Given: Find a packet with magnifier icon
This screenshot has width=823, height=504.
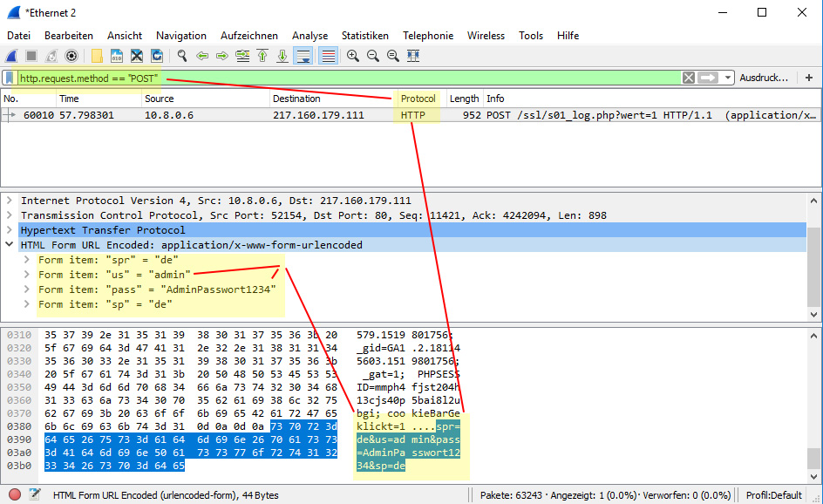Looking at the screenshot, I should pyautogui.click(x=182, y=56).
